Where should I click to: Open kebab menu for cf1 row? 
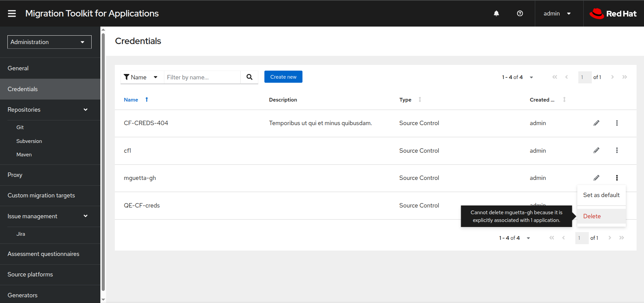click(x=617, y=150)
